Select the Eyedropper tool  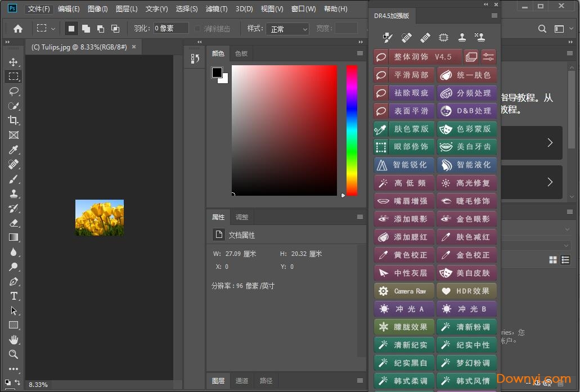pyautogui.click(x=14, y=150)
